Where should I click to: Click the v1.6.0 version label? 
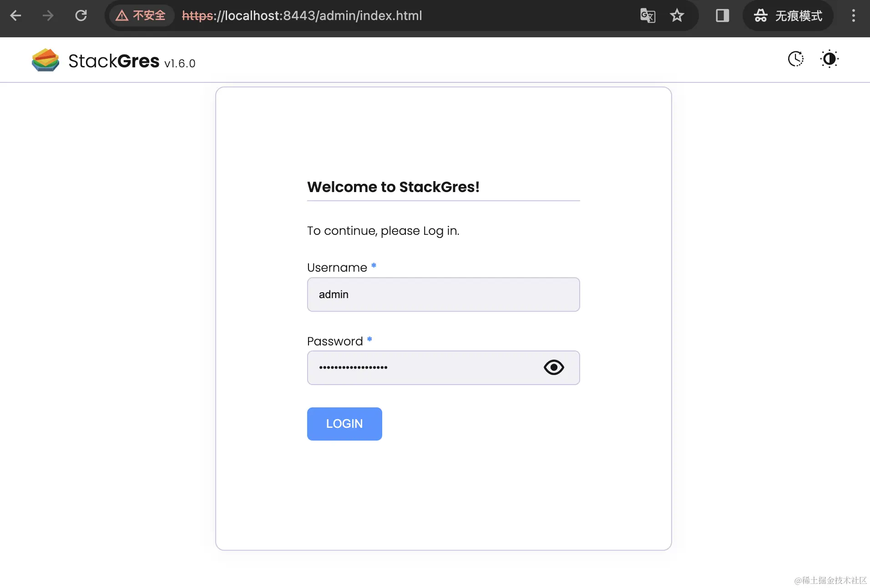[180, 63]
